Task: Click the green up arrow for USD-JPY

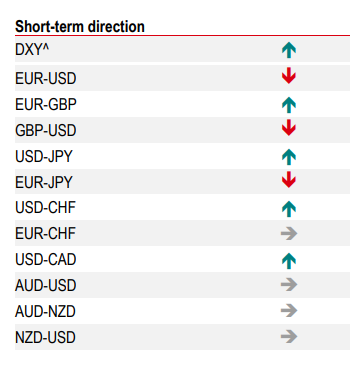Action: pos(289,157)
